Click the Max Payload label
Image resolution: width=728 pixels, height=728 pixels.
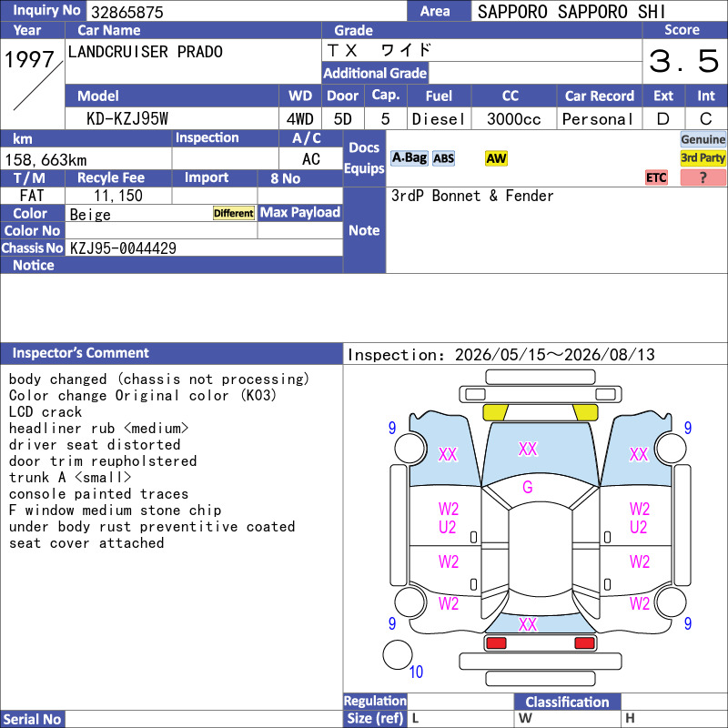[x=300, y=212]
